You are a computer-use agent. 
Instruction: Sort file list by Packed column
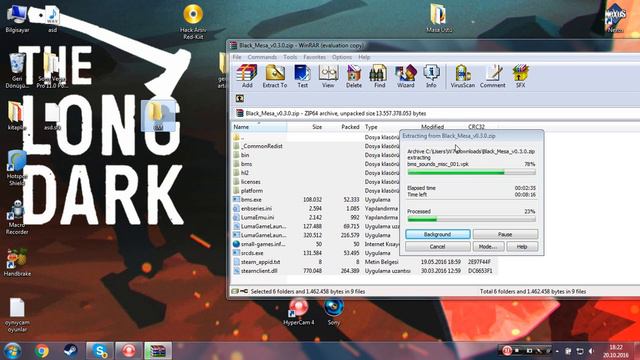tap(343, 127)
